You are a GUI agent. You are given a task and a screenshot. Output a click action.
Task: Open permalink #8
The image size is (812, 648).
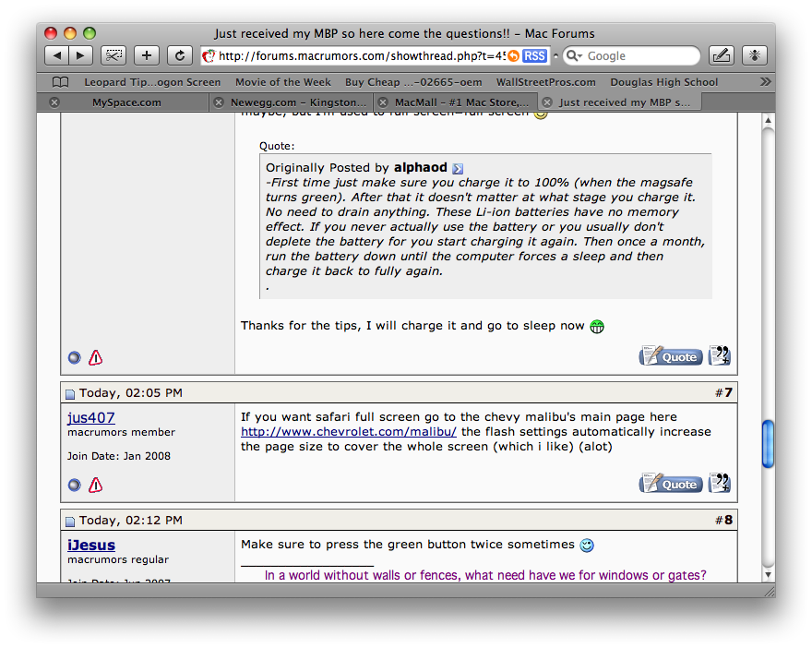click(x=728, y=520)
